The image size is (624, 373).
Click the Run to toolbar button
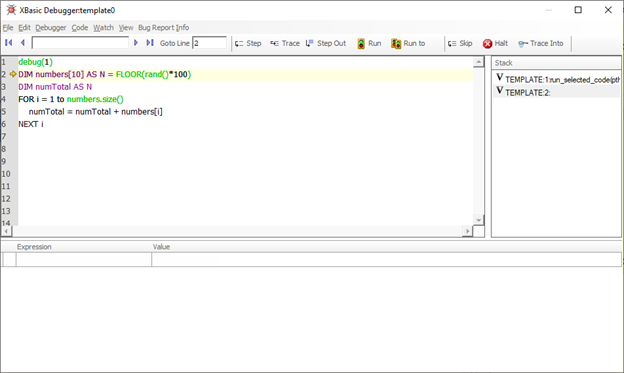(x=408, y=43)
